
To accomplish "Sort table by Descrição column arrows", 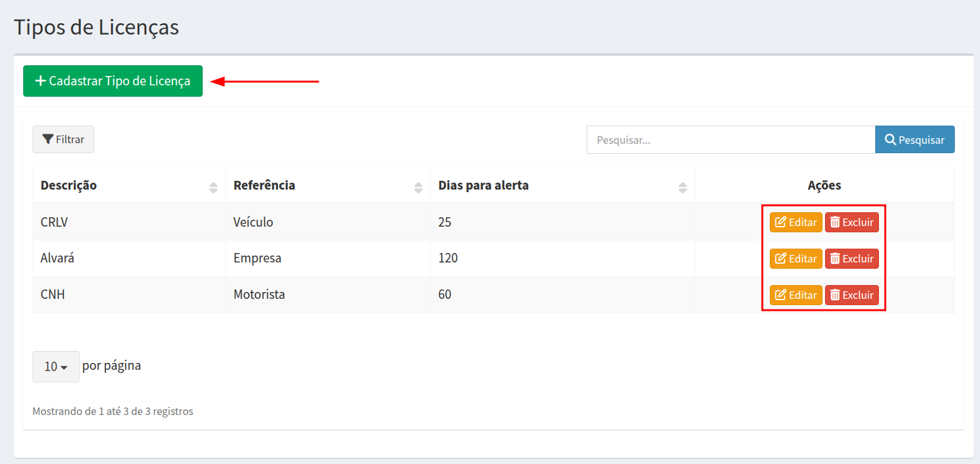I will pos(213,187).
